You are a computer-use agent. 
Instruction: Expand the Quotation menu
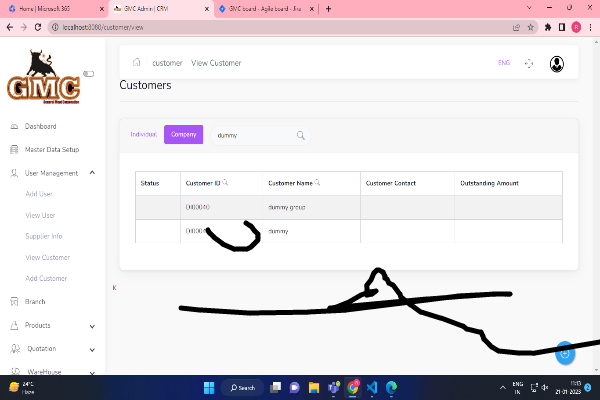pyautogui.click(x=92, y=349)
